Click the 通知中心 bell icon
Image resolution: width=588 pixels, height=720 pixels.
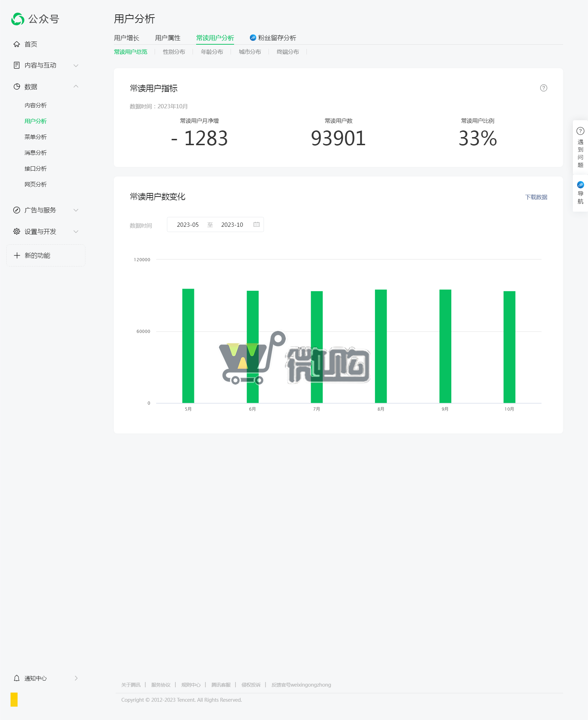tap(17, 678)
